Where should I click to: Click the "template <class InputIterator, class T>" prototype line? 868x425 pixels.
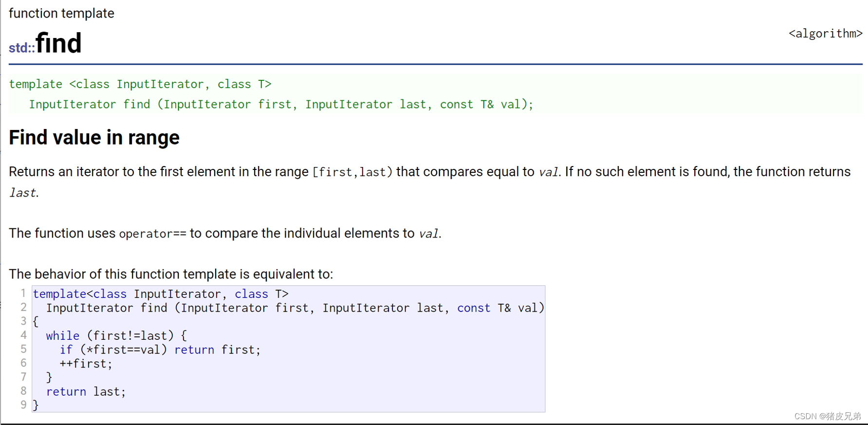pyautogui.click(x=140, y=84)
